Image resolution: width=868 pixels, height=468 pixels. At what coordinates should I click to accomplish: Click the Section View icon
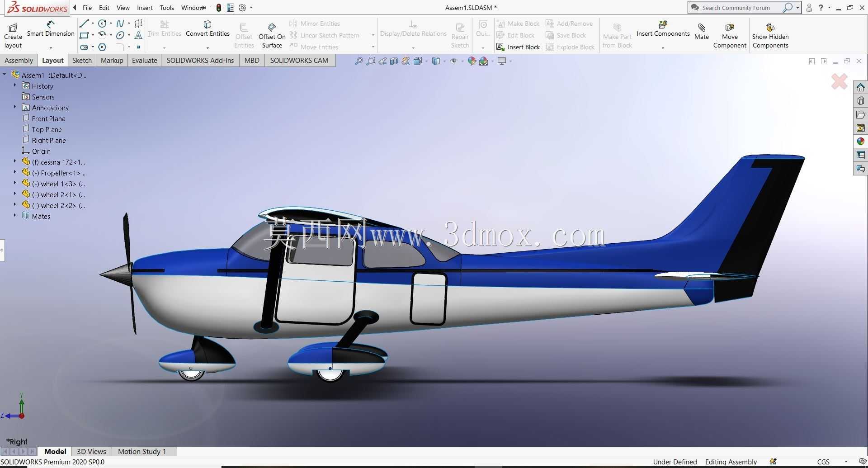394,61
